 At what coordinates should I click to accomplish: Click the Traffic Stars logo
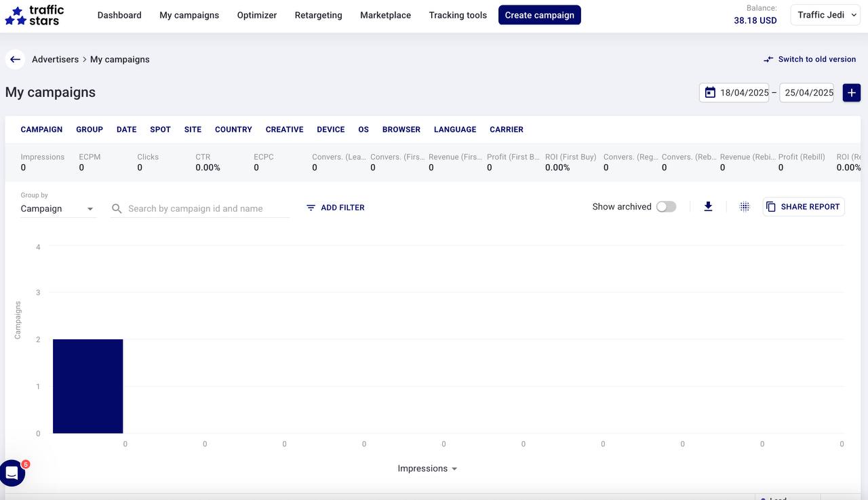tap(35, 15)
